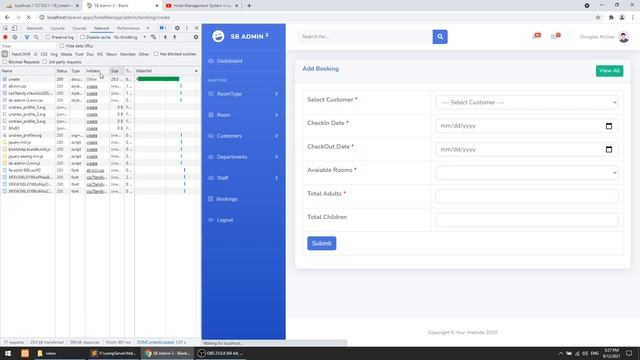The width and height of the screenshot is (640, 360).
Task: Clear the network log icon
Action: [x=15, y=37]
